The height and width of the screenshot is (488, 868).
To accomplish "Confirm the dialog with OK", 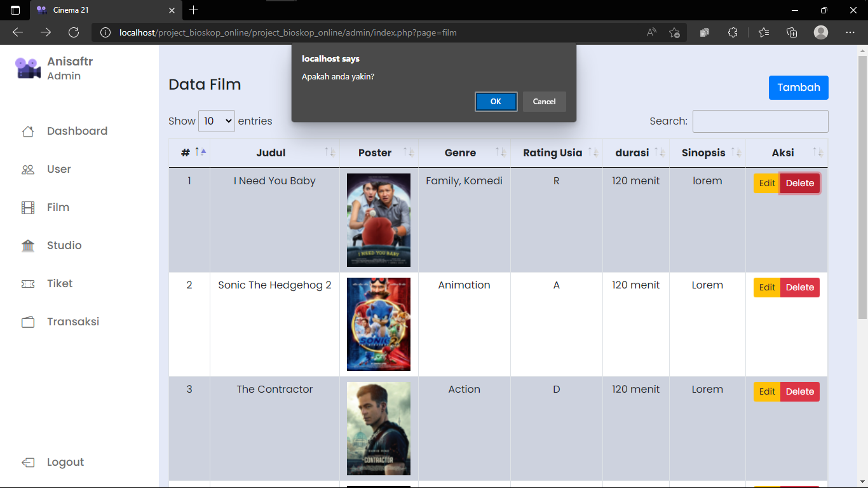I will 496,102.
